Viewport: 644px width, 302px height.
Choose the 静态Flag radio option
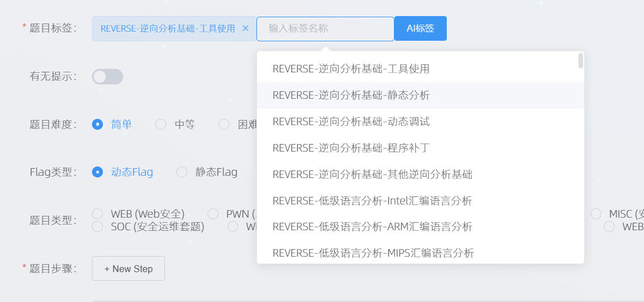[182, 172]
